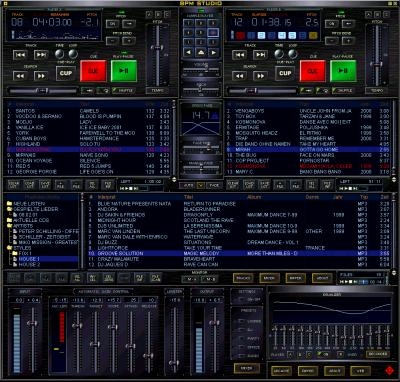400x382 pixels.
Task: Click the right arrow in sample player
Action: tap(213, 53)
